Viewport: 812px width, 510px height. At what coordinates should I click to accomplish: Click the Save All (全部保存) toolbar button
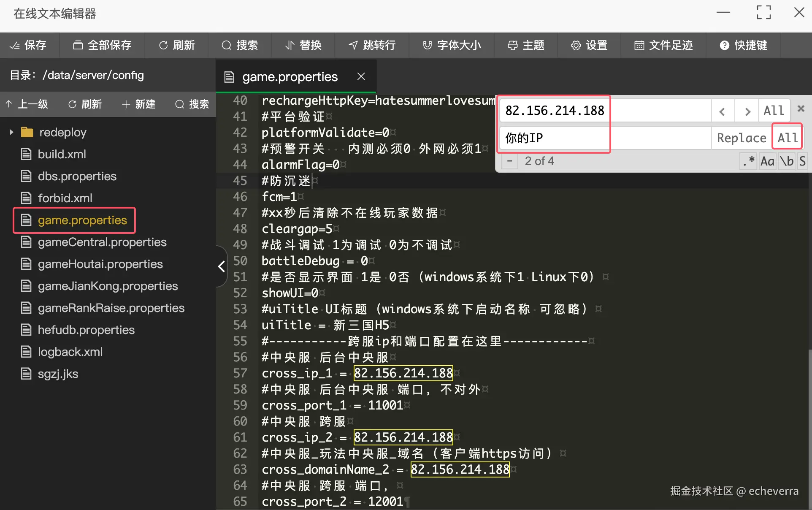point(102,45)
